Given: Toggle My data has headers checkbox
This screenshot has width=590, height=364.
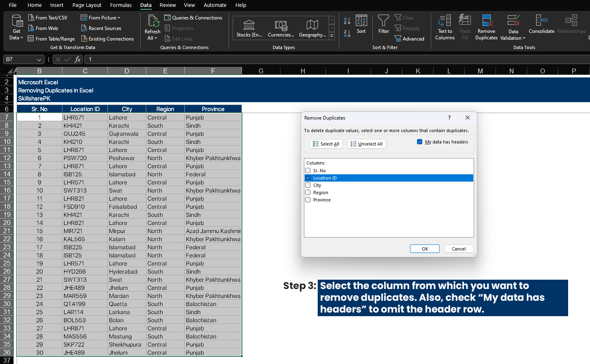Looking at the screenshot, I should [x=419, y=142].
